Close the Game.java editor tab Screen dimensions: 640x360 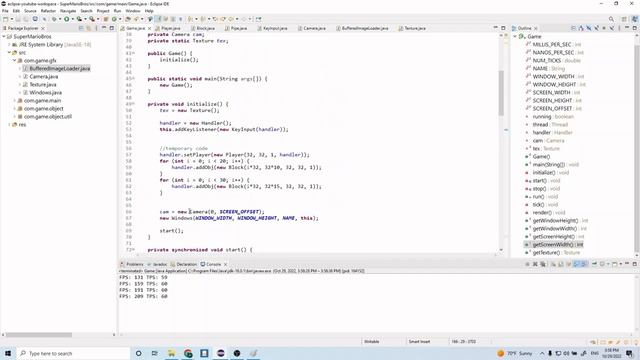[149, 28]
